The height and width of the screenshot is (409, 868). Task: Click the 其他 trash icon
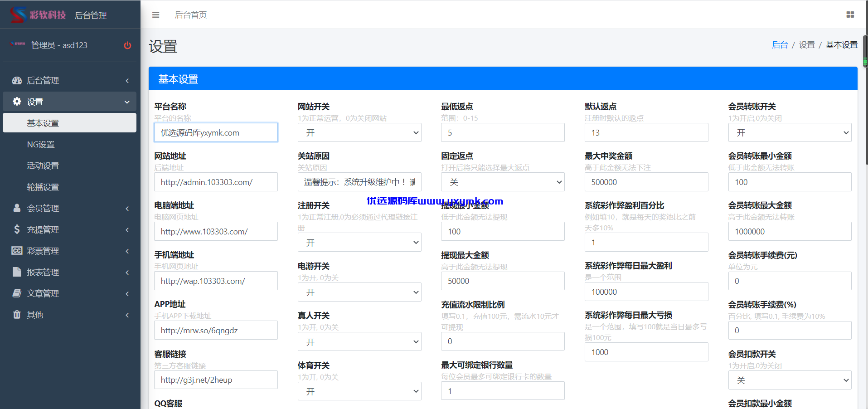(x=17, y=315)
